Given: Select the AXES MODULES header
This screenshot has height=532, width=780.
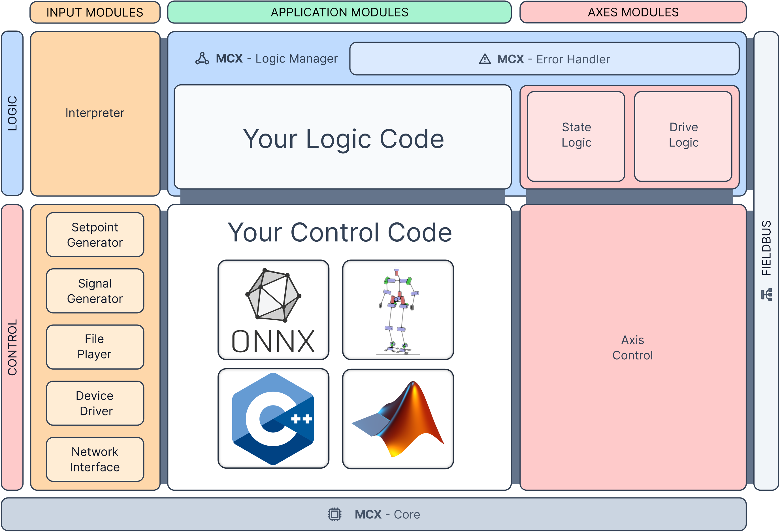Looking at the screenshot, I should pyautogui.click(x=633, y=12).
